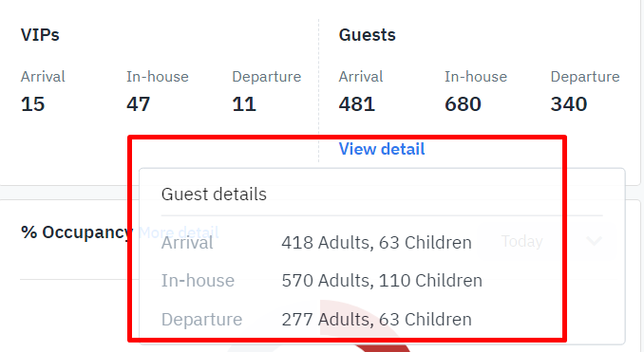
Task: Select the VIPs Arrival count of 15
Action: [x=33, y=104]
